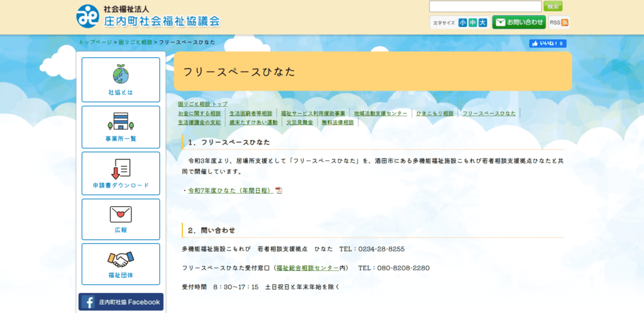The image size is (644, 313).
Task: Click the フリースペースひなた page title banner
Action: [x=373, y=71]
